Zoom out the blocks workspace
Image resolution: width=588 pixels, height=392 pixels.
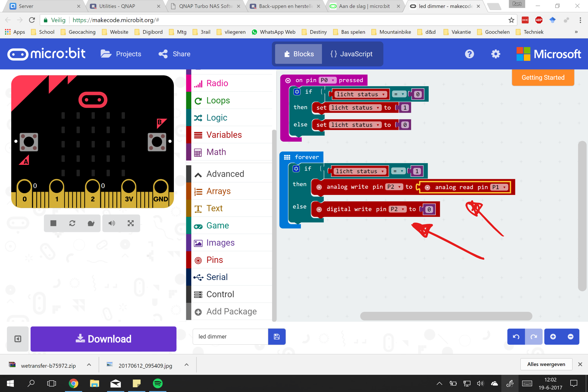coord(571,337)
